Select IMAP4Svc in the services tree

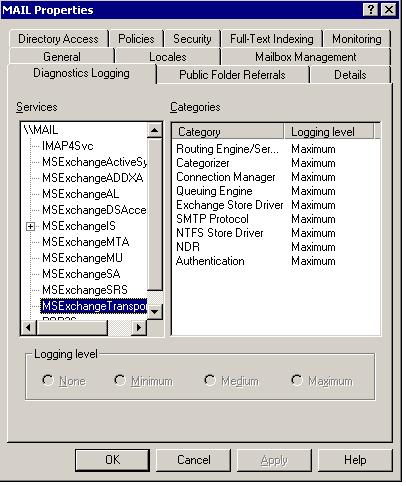(68, 146)
